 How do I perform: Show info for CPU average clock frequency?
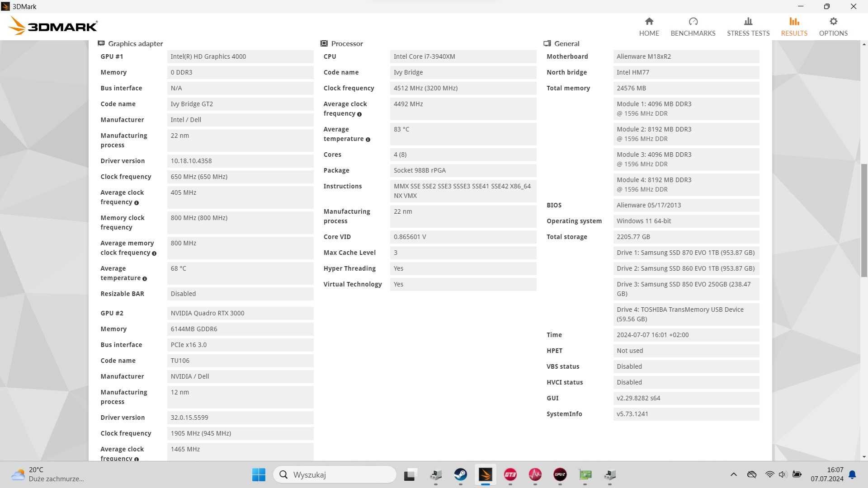point(359,114)
